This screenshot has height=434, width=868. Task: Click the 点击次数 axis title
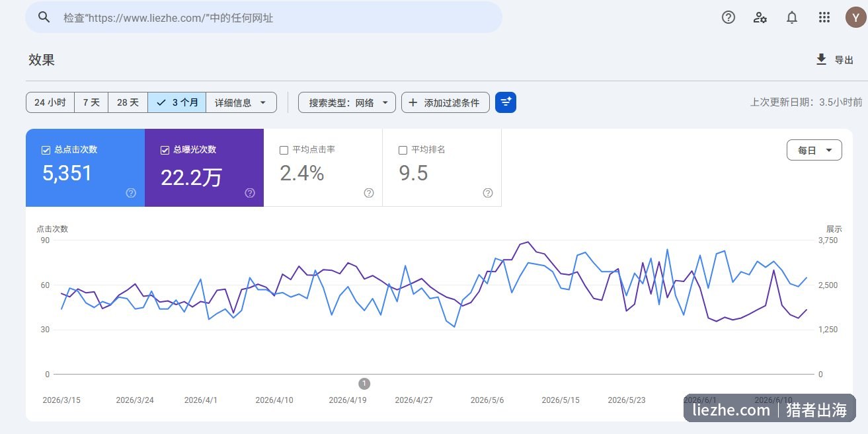[52, 229]
